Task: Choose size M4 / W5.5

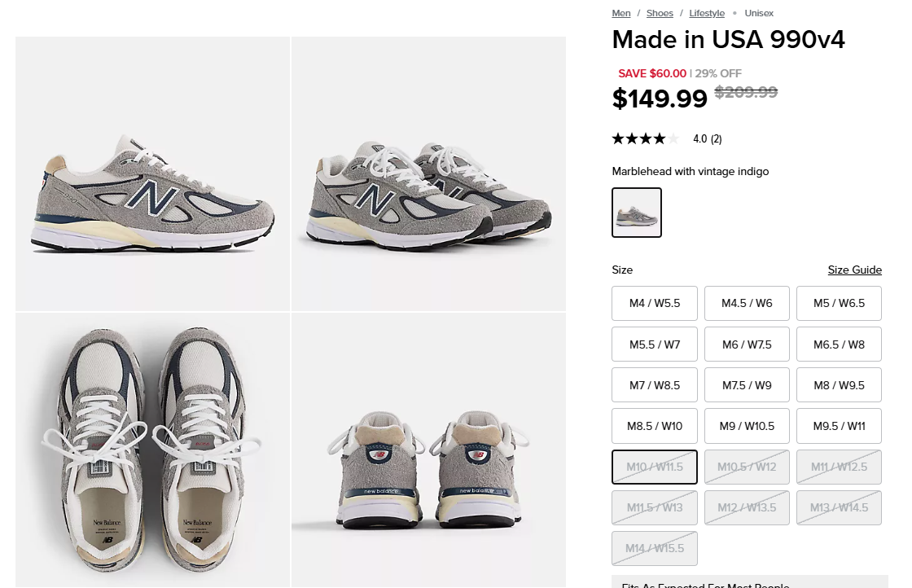Action: (655, 303)
